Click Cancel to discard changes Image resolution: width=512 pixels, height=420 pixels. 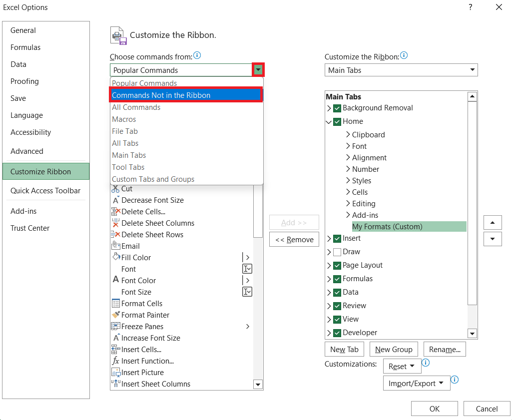click(x=487, y=409)
